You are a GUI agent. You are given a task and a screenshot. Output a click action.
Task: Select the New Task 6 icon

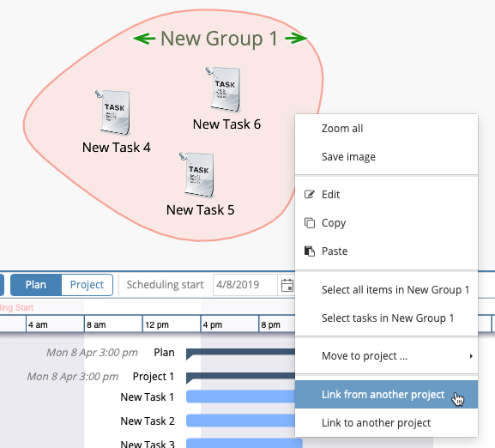(224, 89)
